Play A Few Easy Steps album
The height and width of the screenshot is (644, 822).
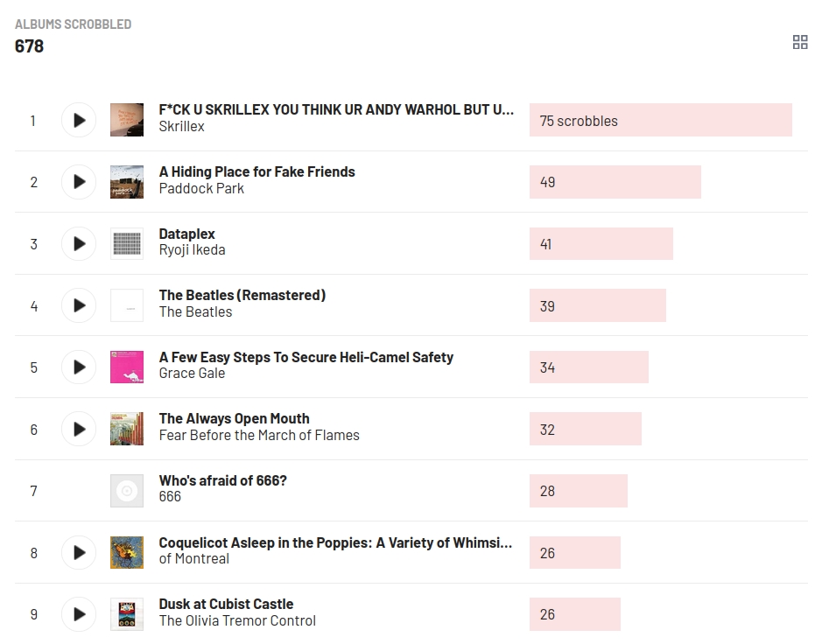coord(79,367)
